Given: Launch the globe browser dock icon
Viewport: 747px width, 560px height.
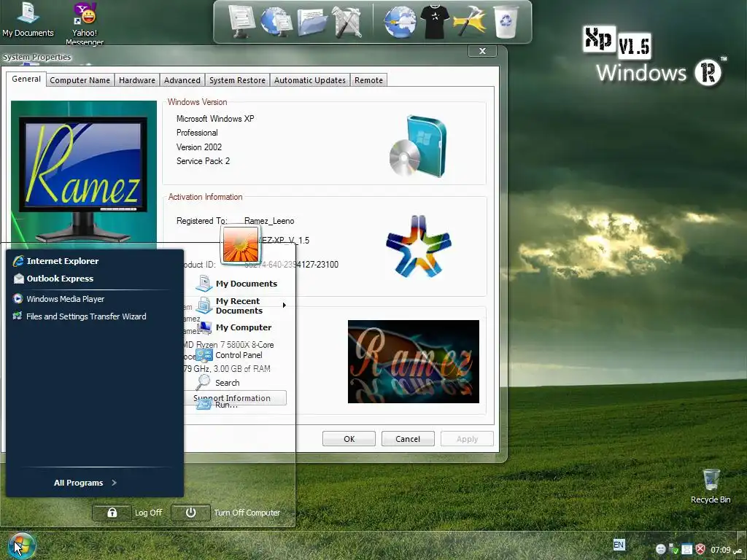Looking at the screenshot, I should (400, 21).
